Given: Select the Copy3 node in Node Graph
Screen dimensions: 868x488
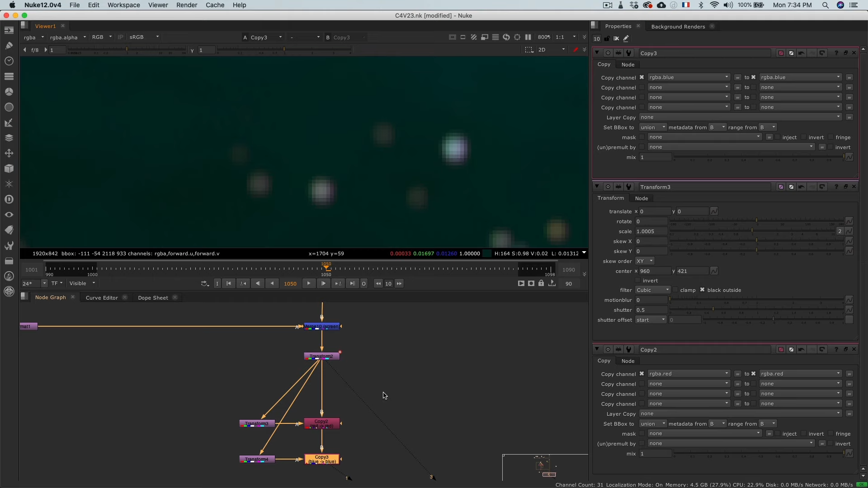Looking at the screenshot, I should pyautogui.click(x=322, y=459).
